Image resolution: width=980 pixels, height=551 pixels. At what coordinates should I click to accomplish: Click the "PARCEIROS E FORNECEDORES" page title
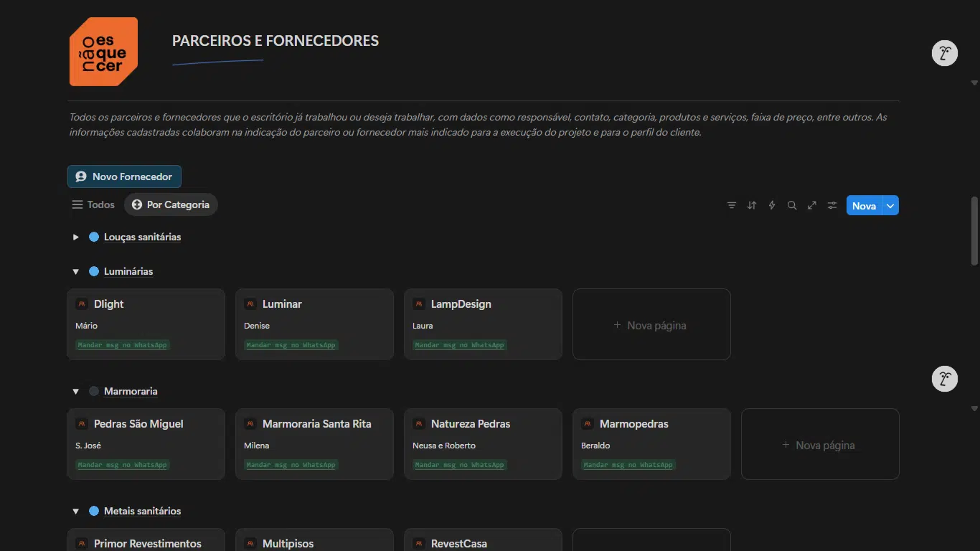(x=275, y=41)
